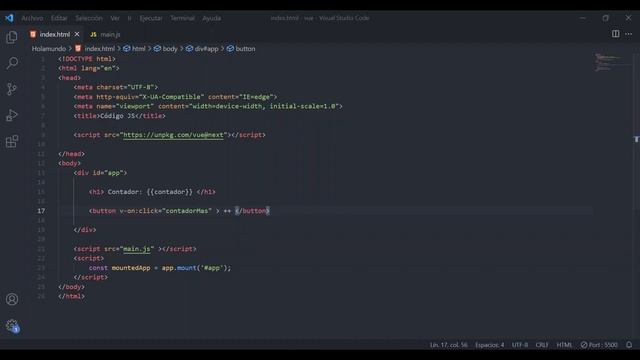Open the Run and Debug view

(x=12, y=116)
